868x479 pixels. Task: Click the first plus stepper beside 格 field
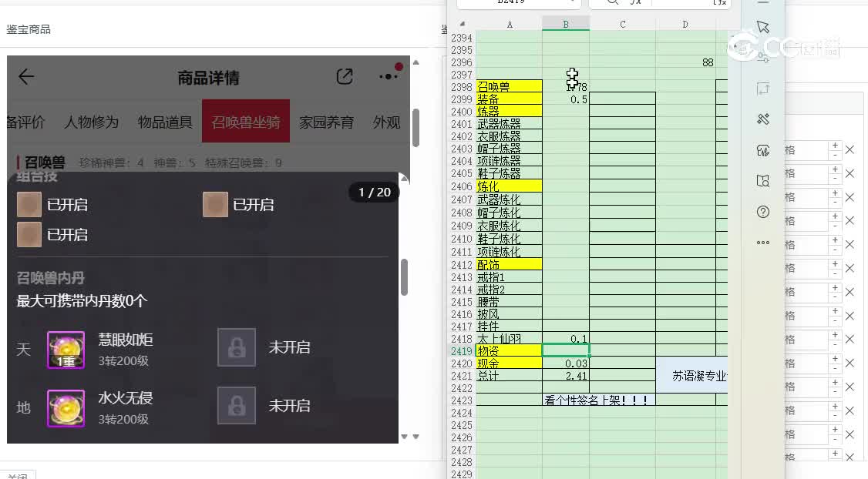pos(834,146)
